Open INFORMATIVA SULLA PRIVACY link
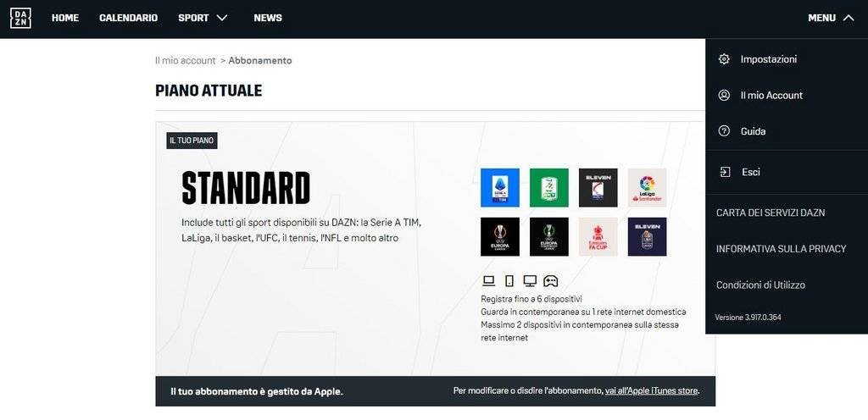The width and height of the screenshot is (868, 420). pyautogui.click(x=781, y=249)
